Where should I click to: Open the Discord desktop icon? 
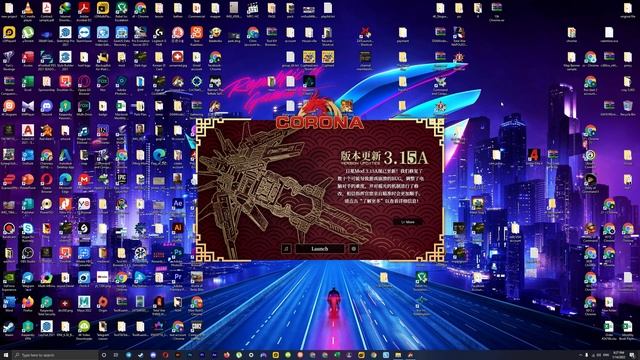[x=47, y=109]
